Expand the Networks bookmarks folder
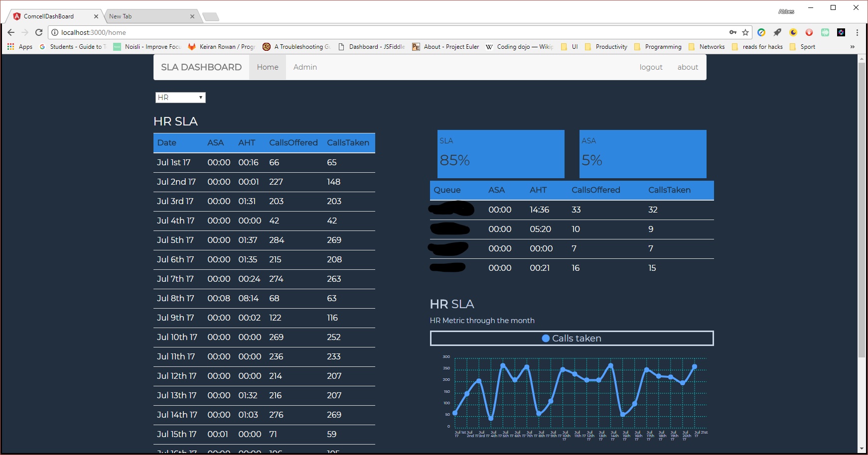The width and height of the screenshot is (868, 455). click(x=707, y=47)
